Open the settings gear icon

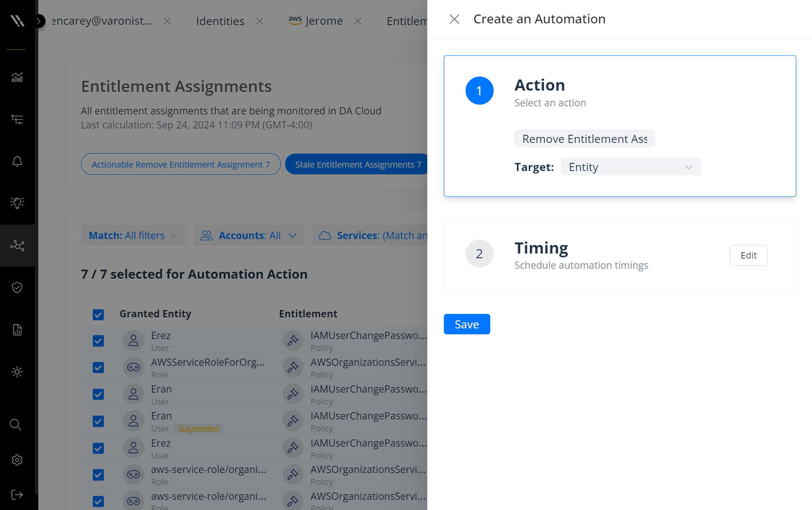click(17, 460)
